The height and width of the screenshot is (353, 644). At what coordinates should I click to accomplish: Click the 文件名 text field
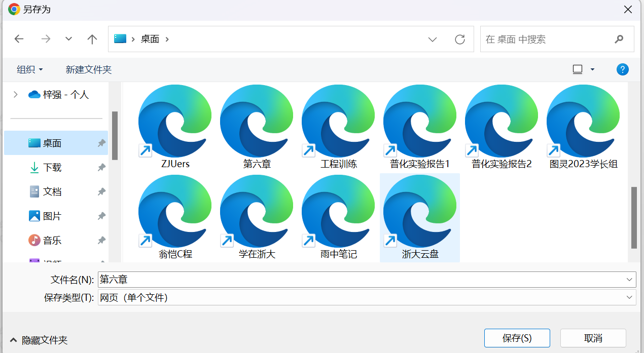coord(361,279)
